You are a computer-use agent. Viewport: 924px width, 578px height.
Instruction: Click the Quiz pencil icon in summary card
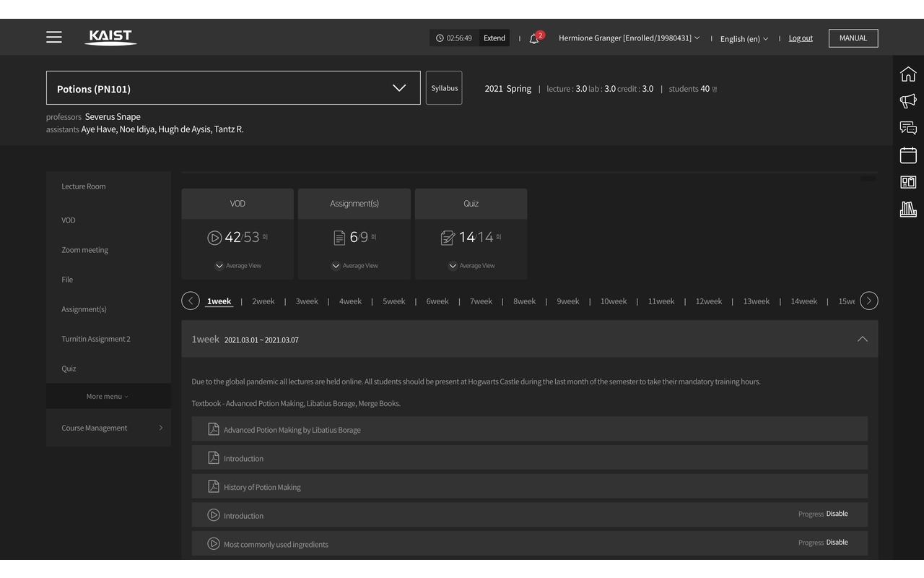[448, 238]
